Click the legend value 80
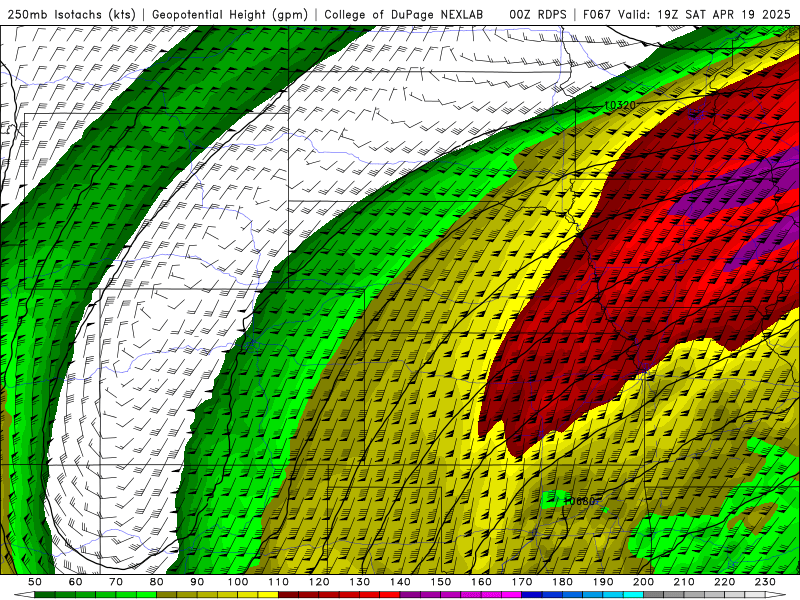Image resolution: width=800 pixels, height=600 pixels. pyautogui.click(x=157, y=582)
